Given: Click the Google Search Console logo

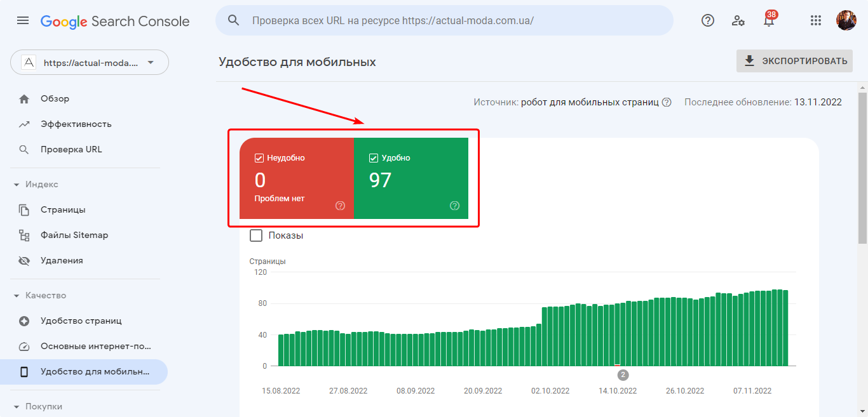Looking at the screenshot, I should (x=115, y=21).
